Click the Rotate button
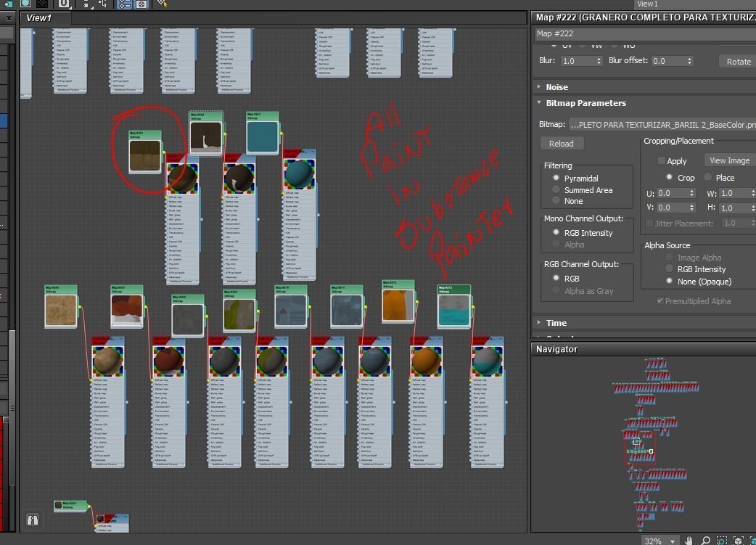Screen dimensions: 756x545 [738, 62]
